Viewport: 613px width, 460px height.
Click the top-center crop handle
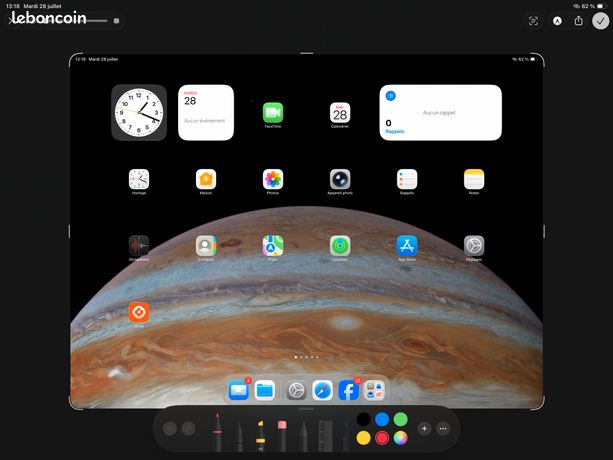pos(307,53)
